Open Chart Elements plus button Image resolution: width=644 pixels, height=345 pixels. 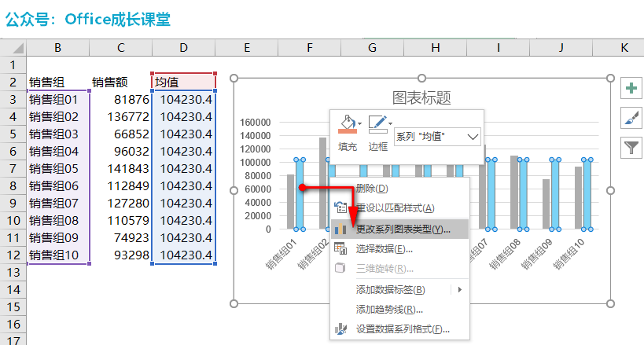click(631, 88)
